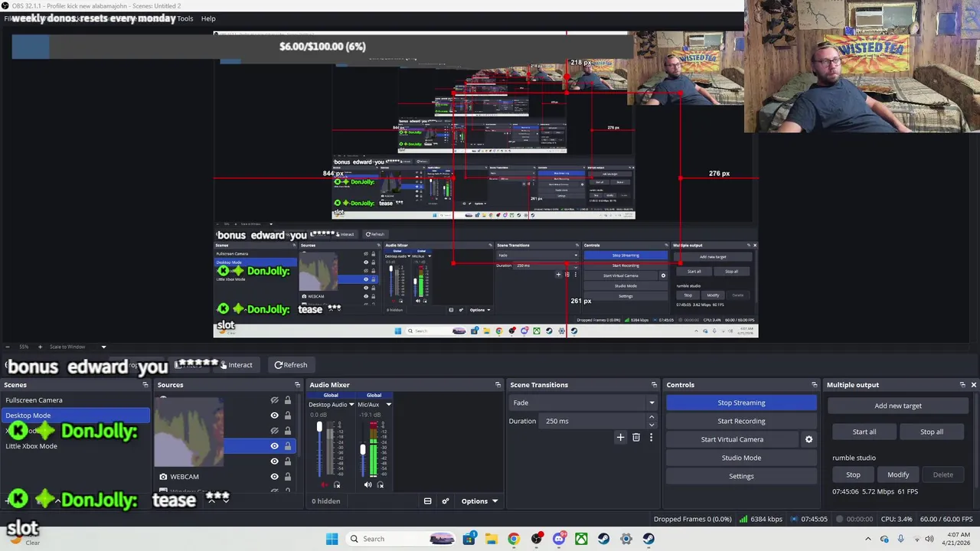Toggle Mic/Aux monitoring headphone icon
The height and width of the screenshot is (551, 980).
(x=381, y=484)
